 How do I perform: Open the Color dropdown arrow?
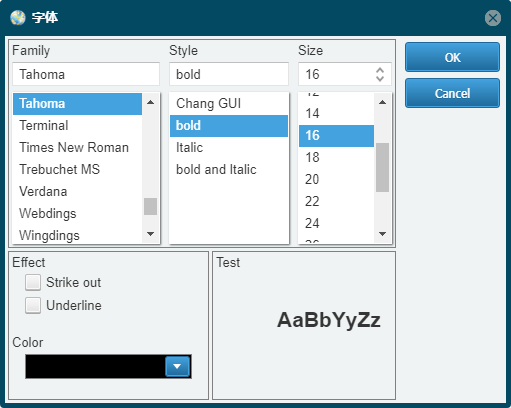coord(177,366)
